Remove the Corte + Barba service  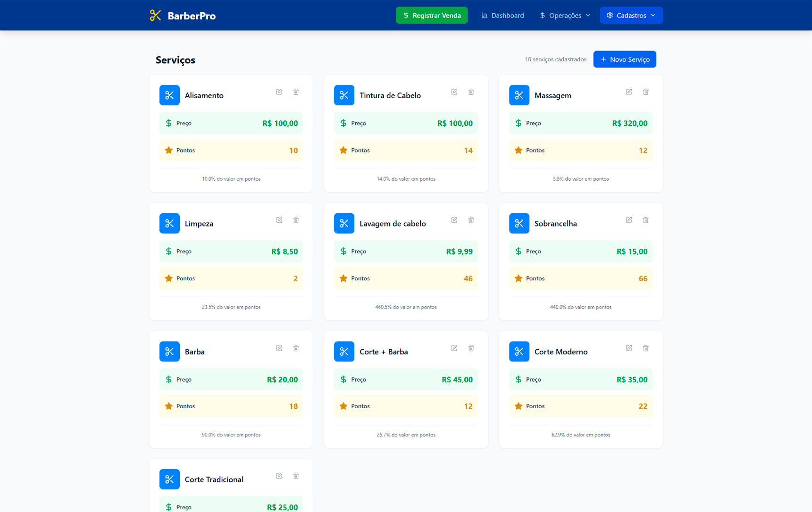pyautogui.click(x=471, y=348)
